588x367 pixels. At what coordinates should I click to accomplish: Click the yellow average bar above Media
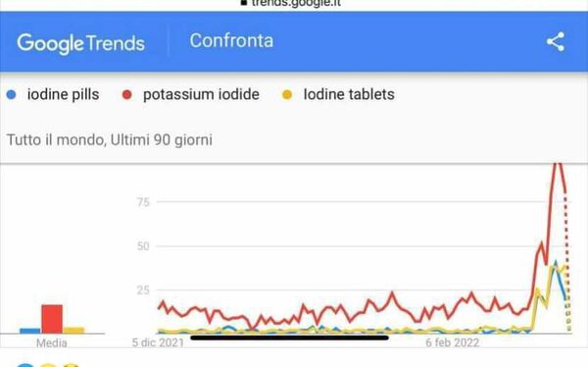(73, 331)
